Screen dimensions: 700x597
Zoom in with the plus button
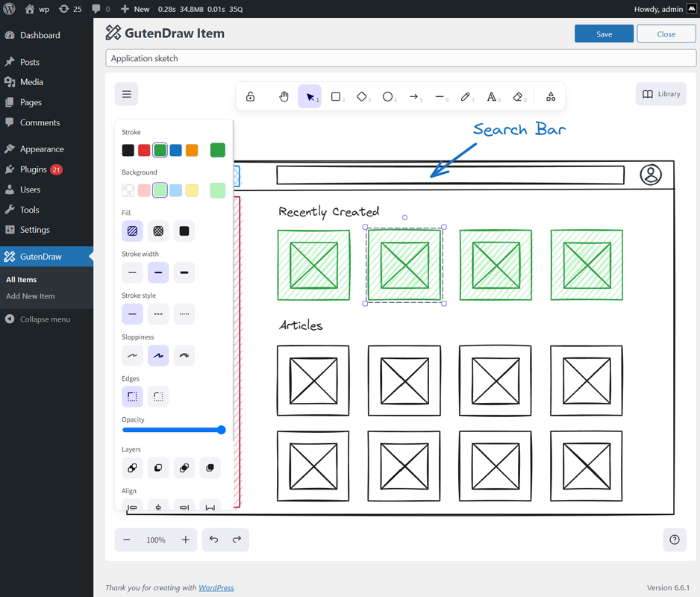tap(186, 540)
